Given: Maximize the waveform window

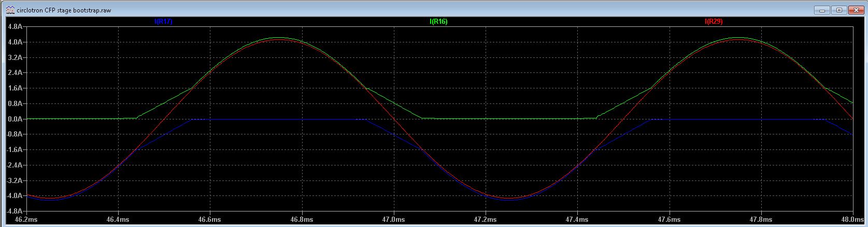Looking at the screenshot, I should point(839,10).
